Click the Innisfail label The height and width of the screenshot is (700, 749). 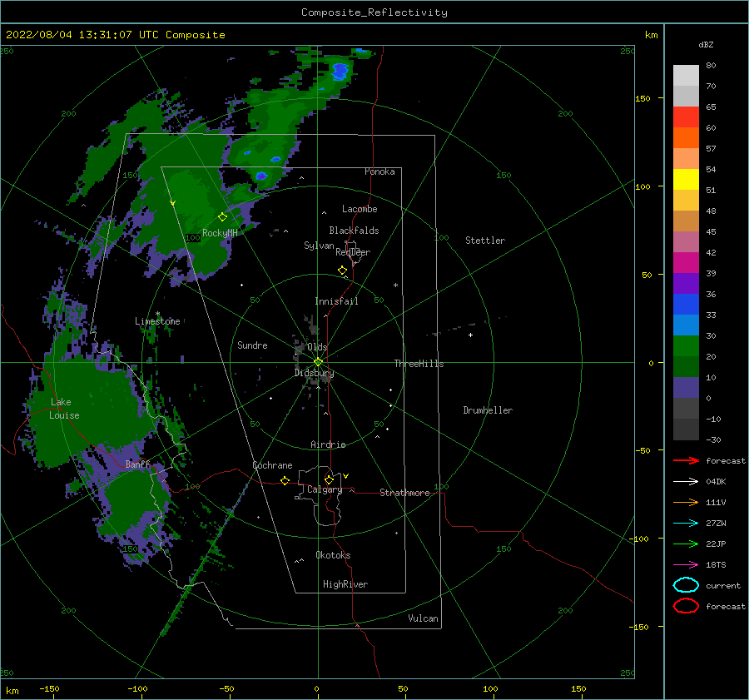tap(336, 301)
